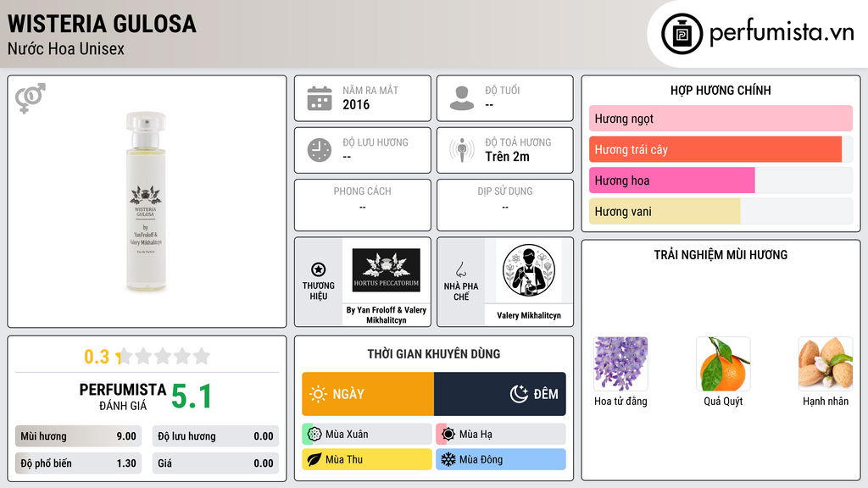Click the nose icon above Nhà pha chế
Viewport: 868px width, 488px height.
coord(460,269)
